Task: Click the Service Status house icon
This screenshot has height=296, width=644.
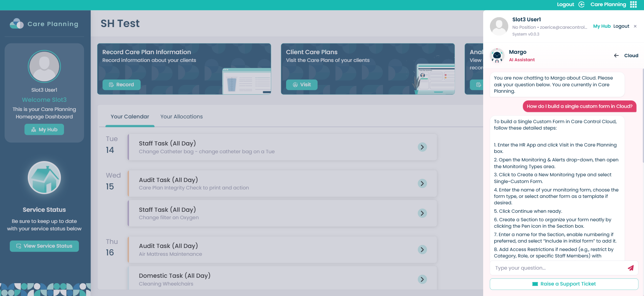Action: [44, 178]
